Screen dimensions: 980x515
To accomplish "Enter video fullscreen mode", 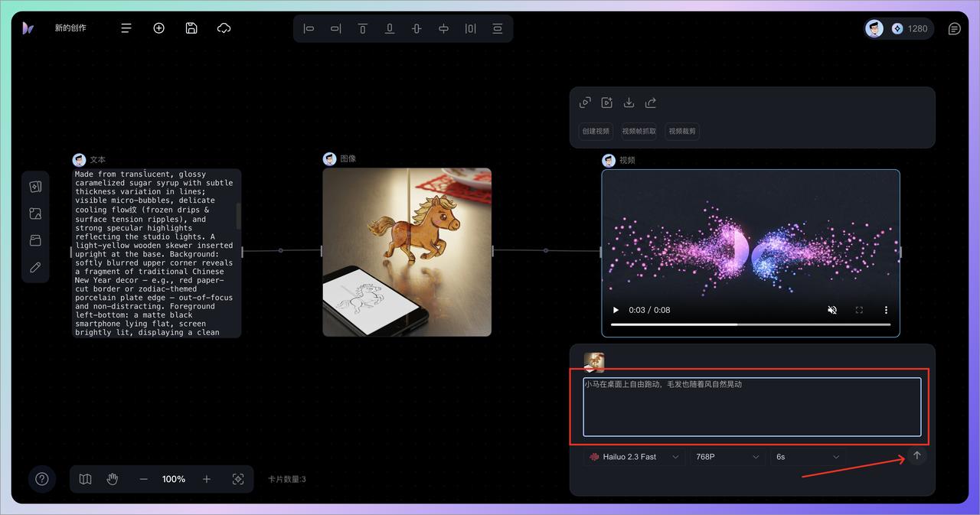I will (859, 310).
